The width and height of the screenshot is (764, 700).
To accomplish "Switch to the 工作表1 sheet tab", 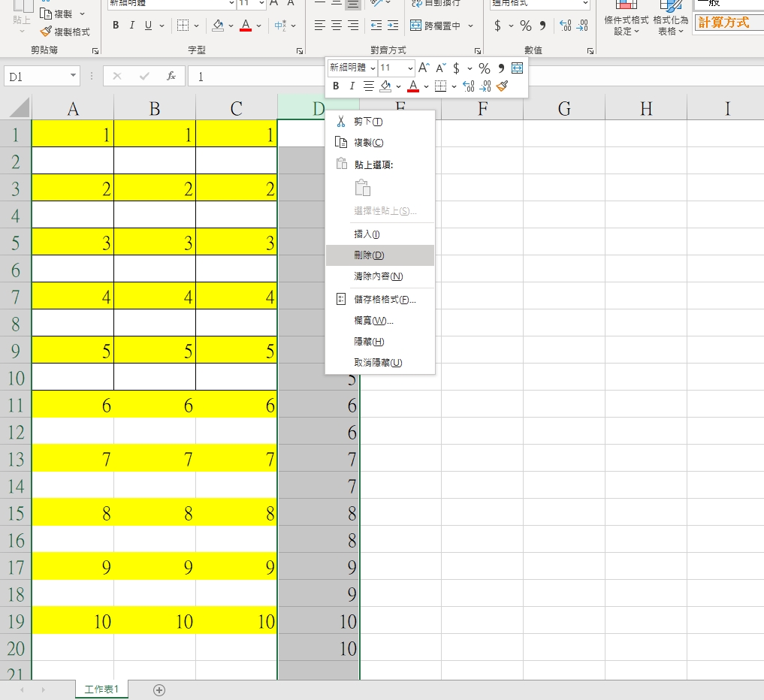I will 101,689.
